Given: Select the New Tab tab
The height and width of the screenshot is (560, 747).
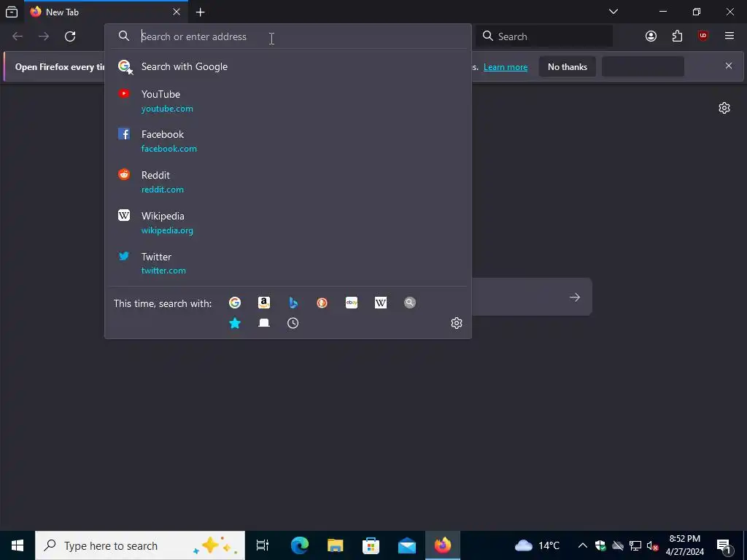Looking at the screenshot, I should [x=106, y=12].
